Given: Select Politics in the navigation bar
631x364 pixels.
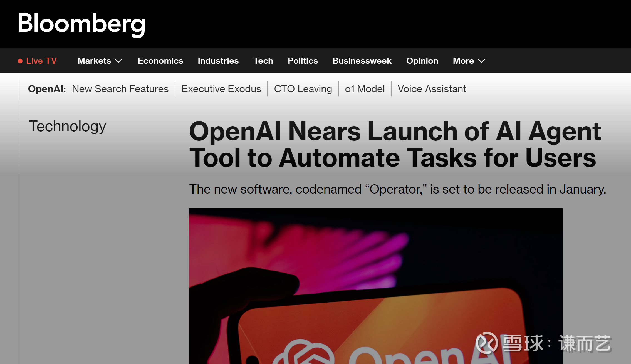Looking at the screenshot, I should point(303,61).
